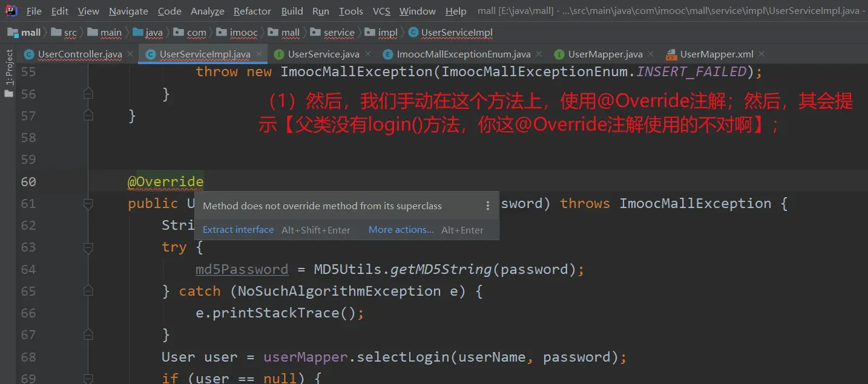Click the XML file icon on UserMapper.xml tab

tap(671, 54)
